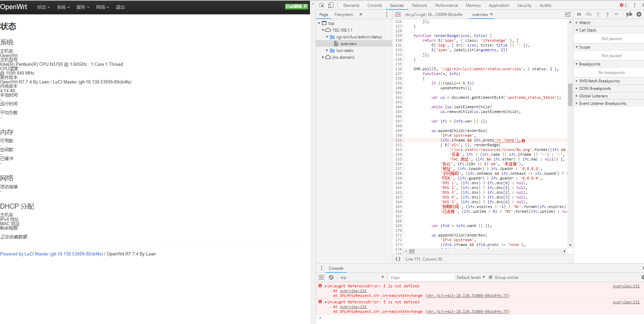Open console settings gear icon
This screenshot has width=644, height=324.
tap(642, 277)
